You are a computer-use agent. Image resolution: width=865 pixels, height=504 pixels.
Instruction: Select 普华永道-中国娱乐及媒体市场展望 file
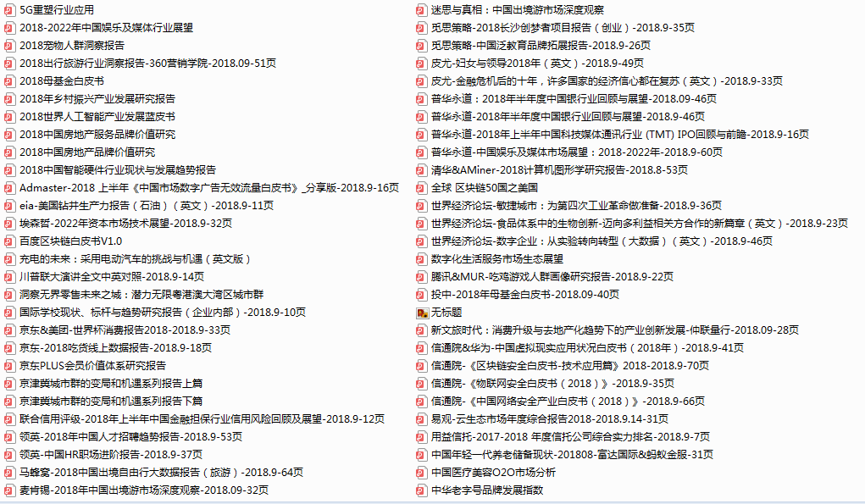tap(576, 152)
